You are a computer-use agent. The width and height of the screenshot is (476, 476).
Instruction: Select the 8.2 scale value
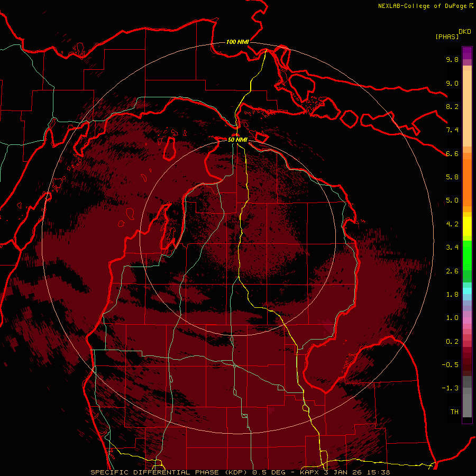click(x=452, y=106)
